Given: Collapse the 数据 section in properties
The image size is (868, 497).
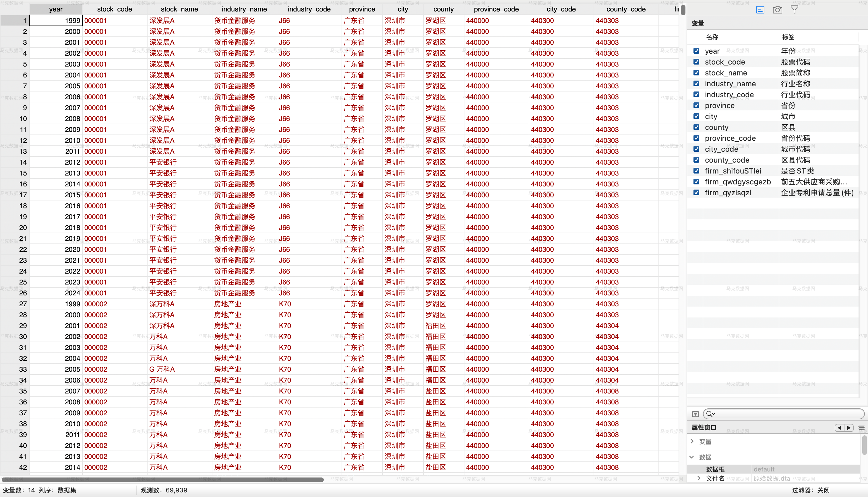Looking at the screenshot, I should pyautogui.click(x=692, y=457).
